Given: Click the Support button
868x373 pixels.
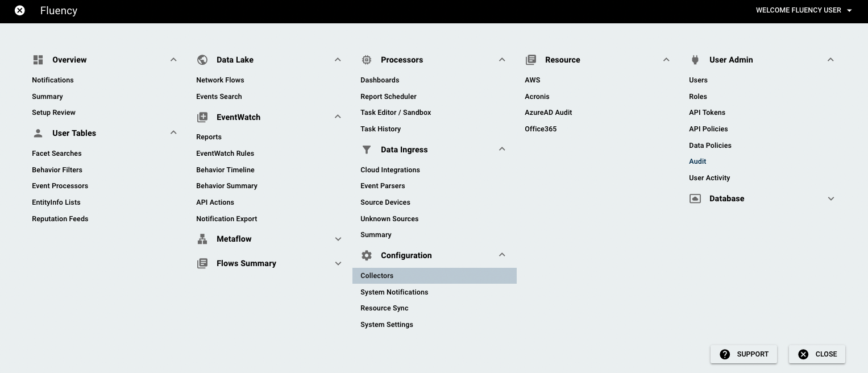Looking at the screenshot, I should pos(744,354).
